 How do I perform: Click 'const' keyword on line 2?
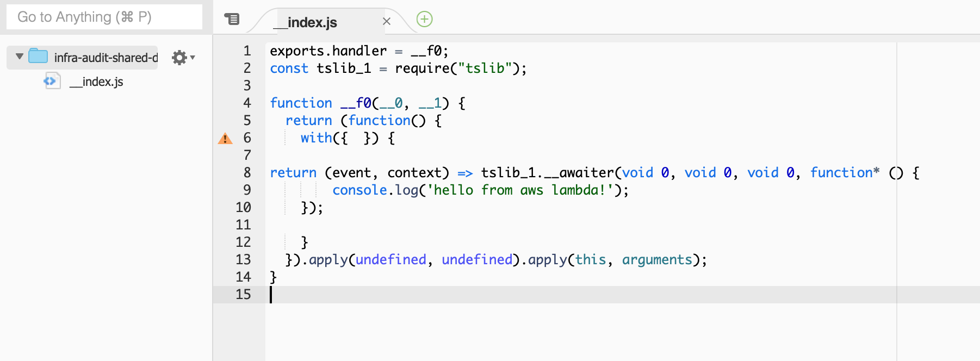click(289, 68)
